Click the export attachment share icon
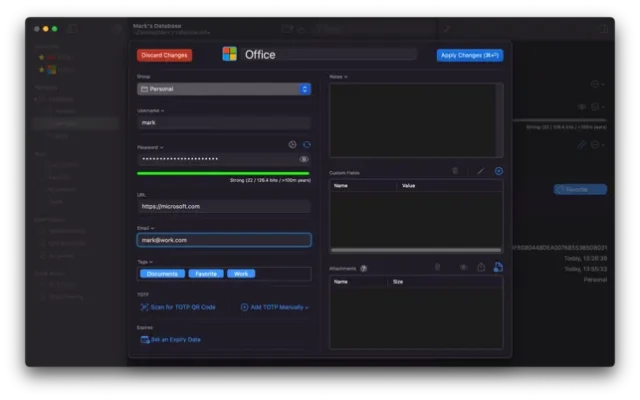The image size is (640, 400). (x=481, y=267)
